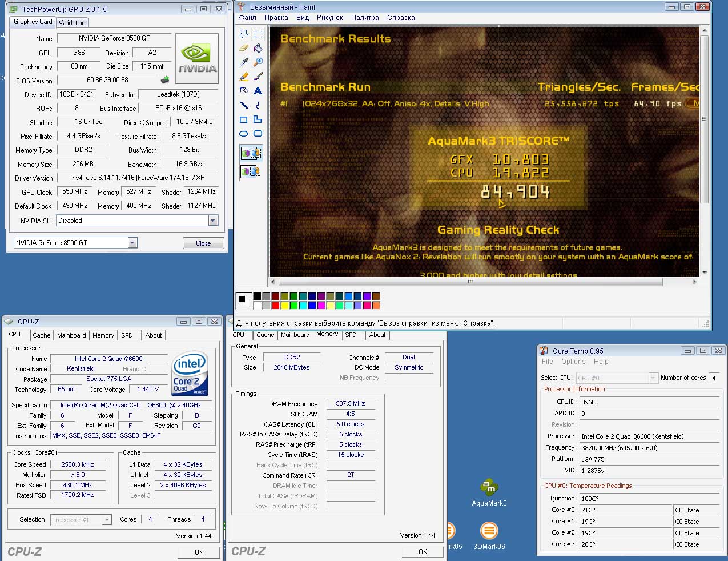
Task: Click the Core Temp title bar icon
Action: click(x=544, y=351)
